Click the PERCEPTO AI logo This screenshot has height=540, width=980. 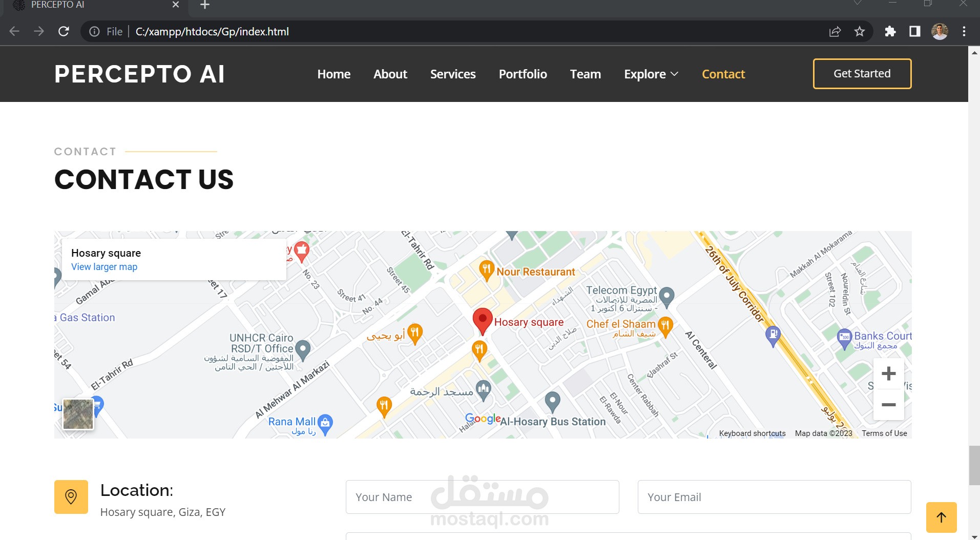coord(139,74)
